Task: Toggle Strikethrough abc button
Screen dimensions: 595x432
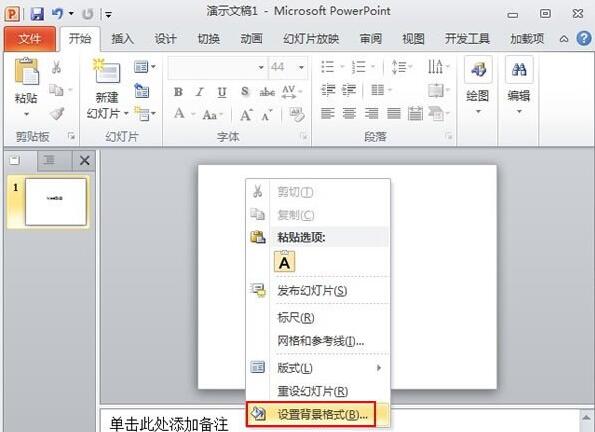Action: pyautogui.click(x=267, y=91)
